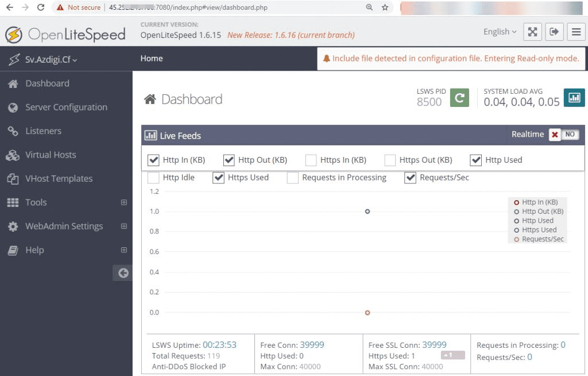Screen dimensions: 588x376
Task: Click the browser back arrow
Action: coord(10,7)
